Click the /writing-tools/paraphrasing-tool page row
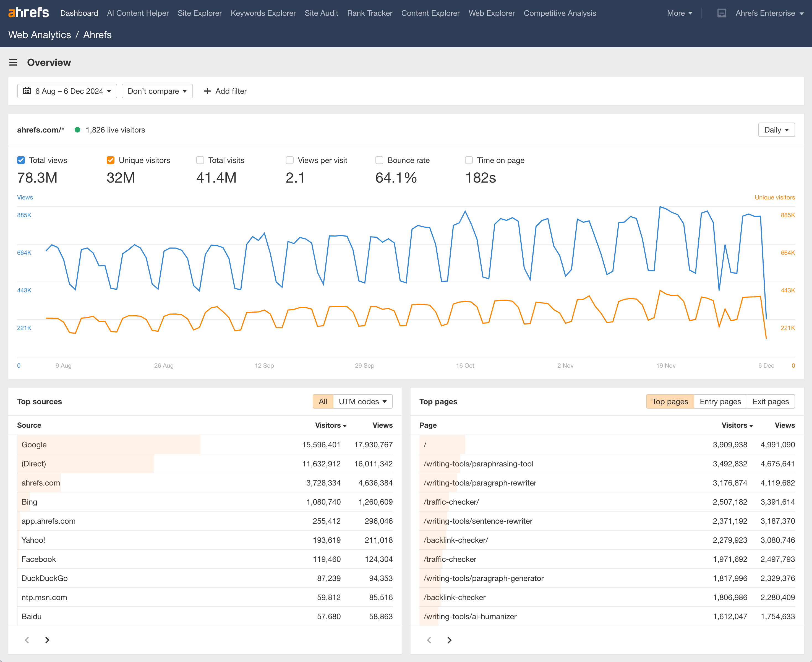 [x=607, y=464]
